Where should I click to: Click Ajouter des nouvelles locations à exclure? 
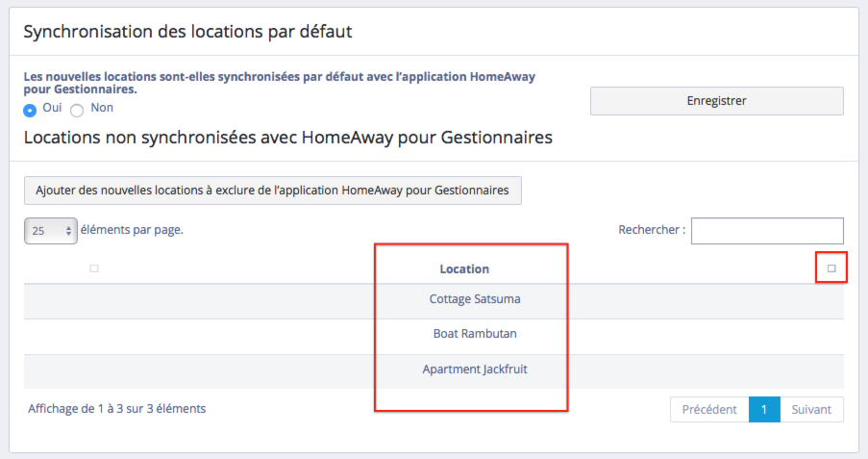272,191
